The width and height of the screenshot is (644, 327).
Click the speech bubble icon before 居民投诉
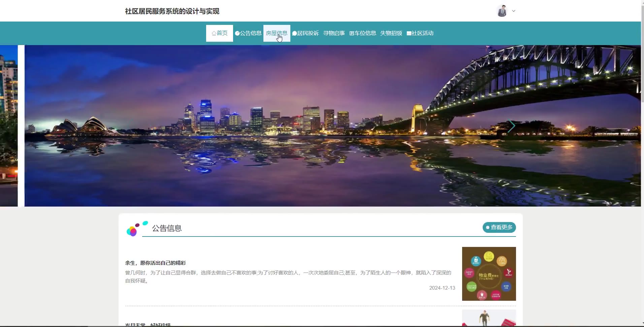click(x=294, y=33)
